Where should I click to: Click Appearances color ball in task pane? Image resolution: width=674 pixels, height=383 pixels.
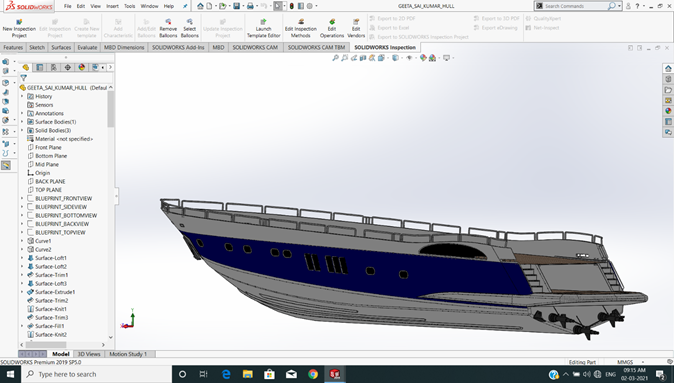pos(668,111)
